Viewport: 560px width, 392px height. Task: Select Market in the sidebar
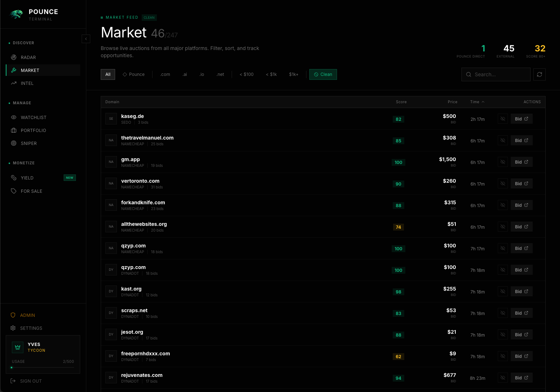tap(43, 70)
